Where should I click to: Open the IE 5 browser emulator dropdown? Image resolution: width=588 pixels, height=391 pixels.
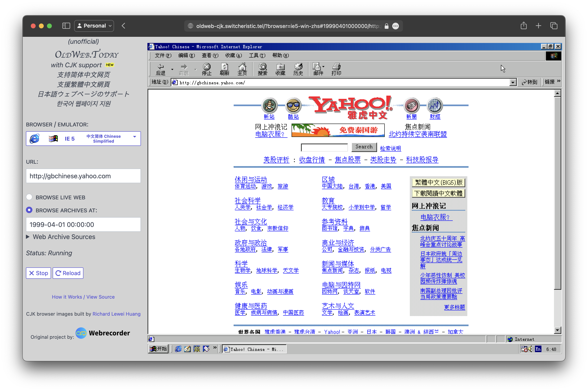click(83, 139)
